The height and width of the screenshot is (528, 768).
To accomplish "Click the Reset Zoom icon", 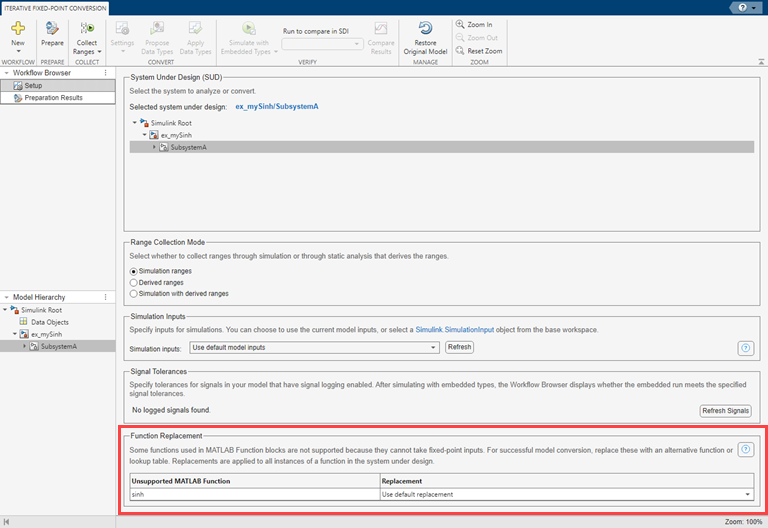I will pos(460,50).
